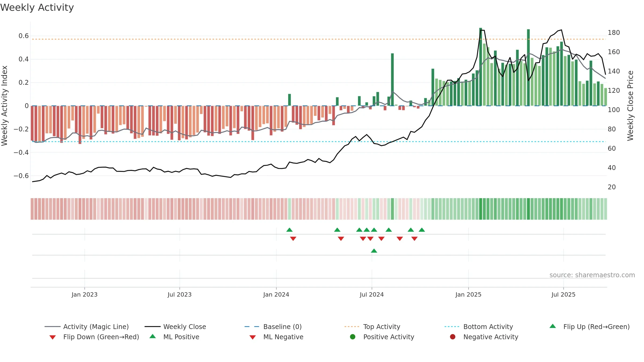Click the dark green heatmap cell near Jan 2025
Image resolution: width=644 pixels, height=362 pixels.
tap(481, 209)
